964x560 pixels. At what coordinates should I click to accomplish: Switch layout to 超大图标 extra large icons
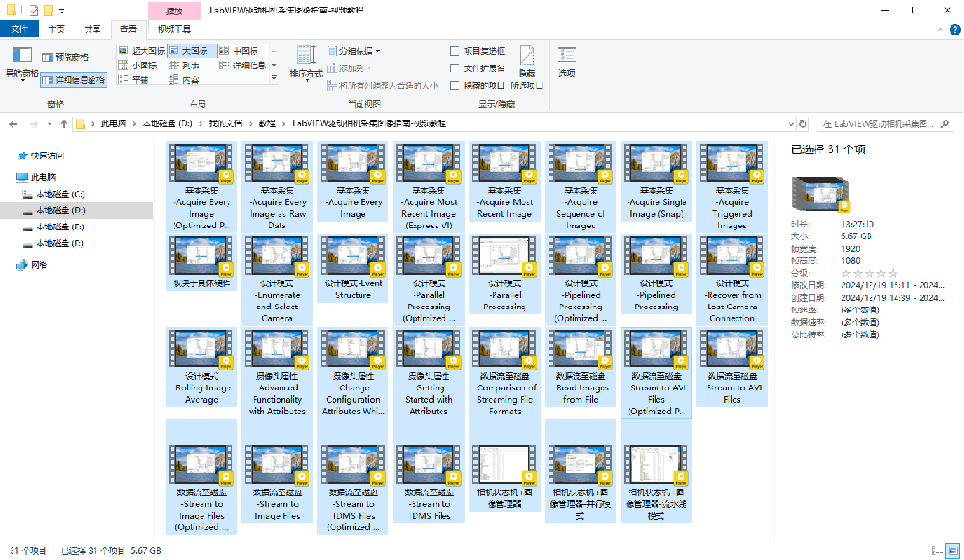coord(142,51)
